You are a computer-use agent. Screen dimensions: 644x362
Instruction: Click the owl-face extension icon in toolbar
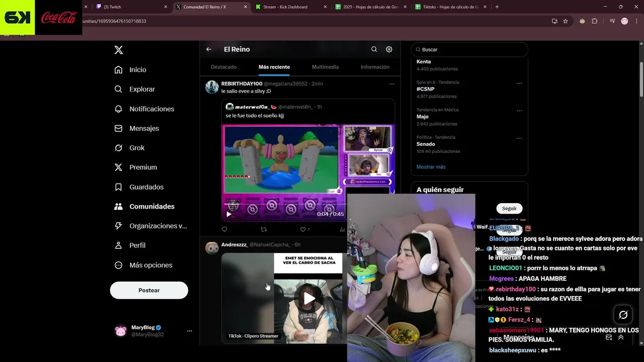click(x=582, y=21)
